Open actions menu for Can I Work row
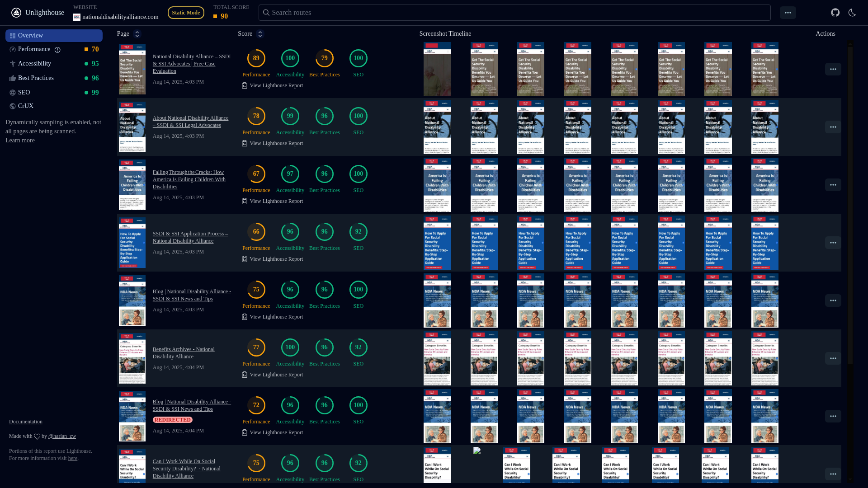The width and height of the screenshot is (868, 488). point(833,474)
